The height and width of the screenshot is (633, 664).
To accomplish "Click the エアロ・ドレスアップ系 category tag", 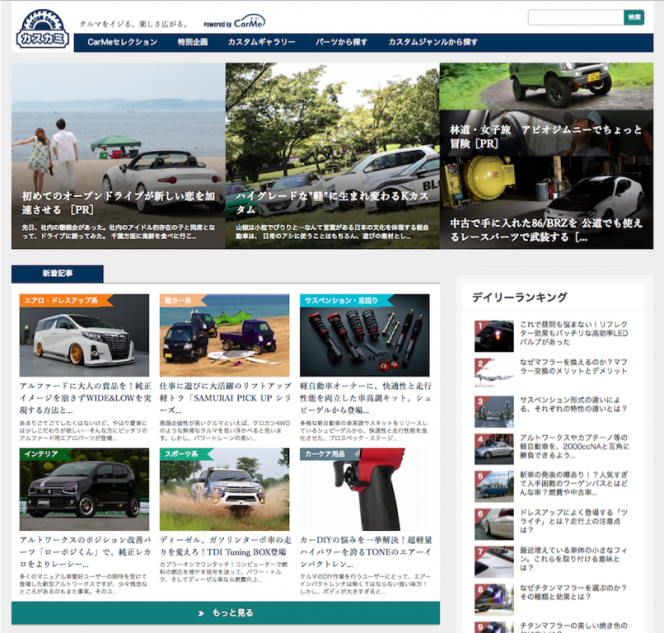I will (60, 299).
